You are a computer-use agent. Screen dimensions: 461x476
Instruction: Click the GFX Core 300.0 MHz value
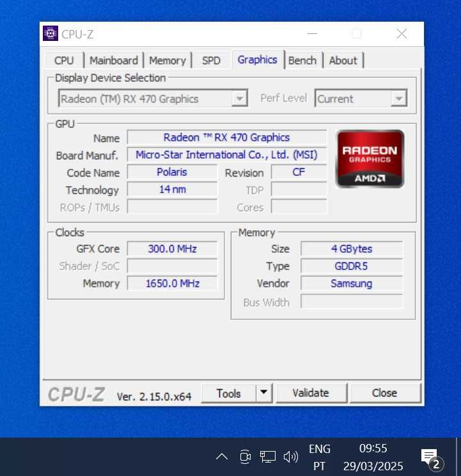point(172,249)
